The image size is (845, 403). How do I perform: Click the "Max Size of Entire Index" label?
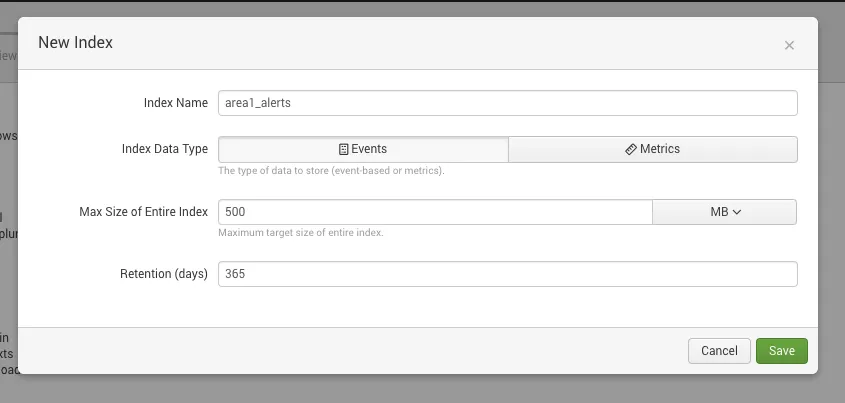(143, 212)
